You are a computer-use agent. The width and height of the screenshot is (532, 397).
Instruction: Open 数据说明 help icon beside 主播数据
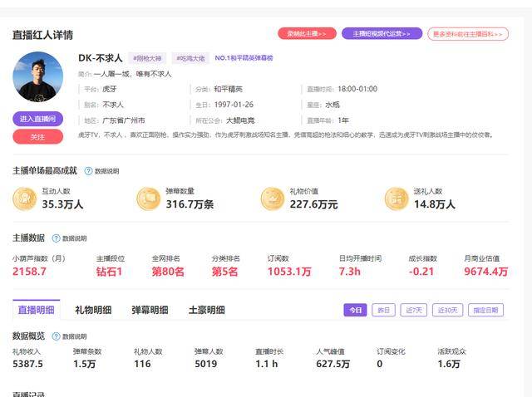pyautogui.click(x=57, y=238)
